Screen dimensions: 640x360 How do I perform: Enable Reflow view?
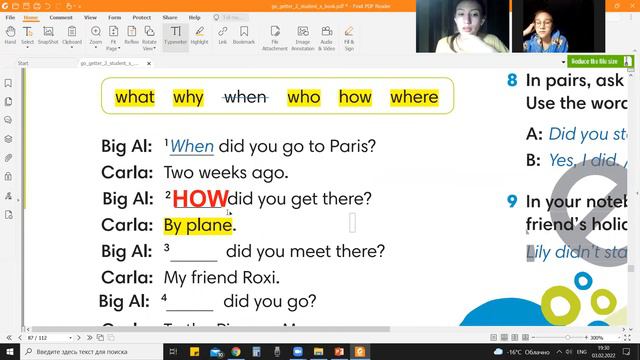coord(131,35)
